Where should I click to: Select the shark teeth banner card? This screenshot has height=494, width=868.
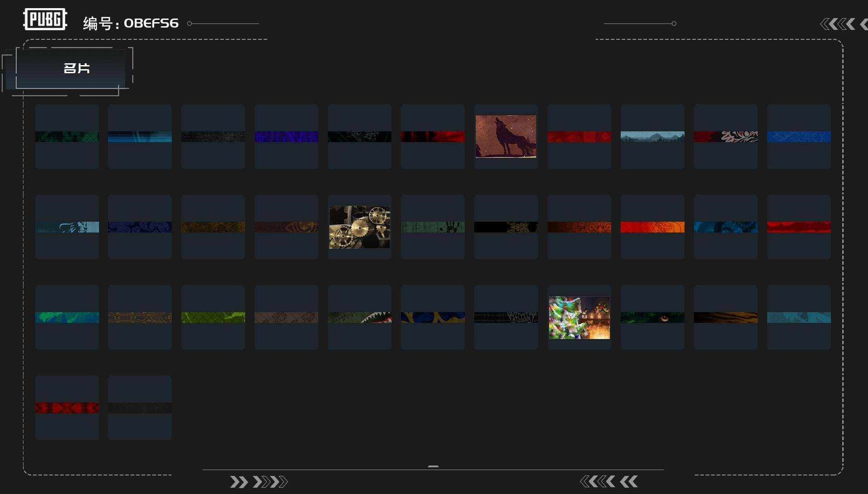tap(359, 317)
